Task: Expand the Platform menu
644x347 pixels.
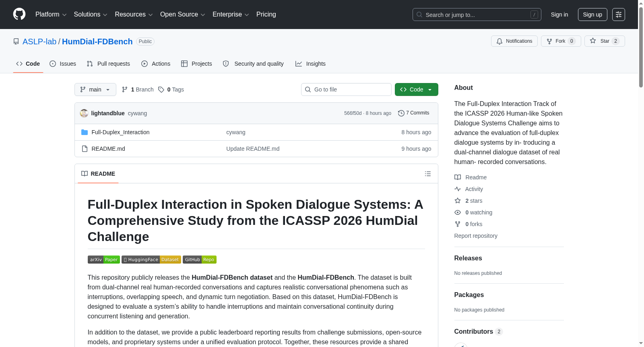Action: pos(51,15)
